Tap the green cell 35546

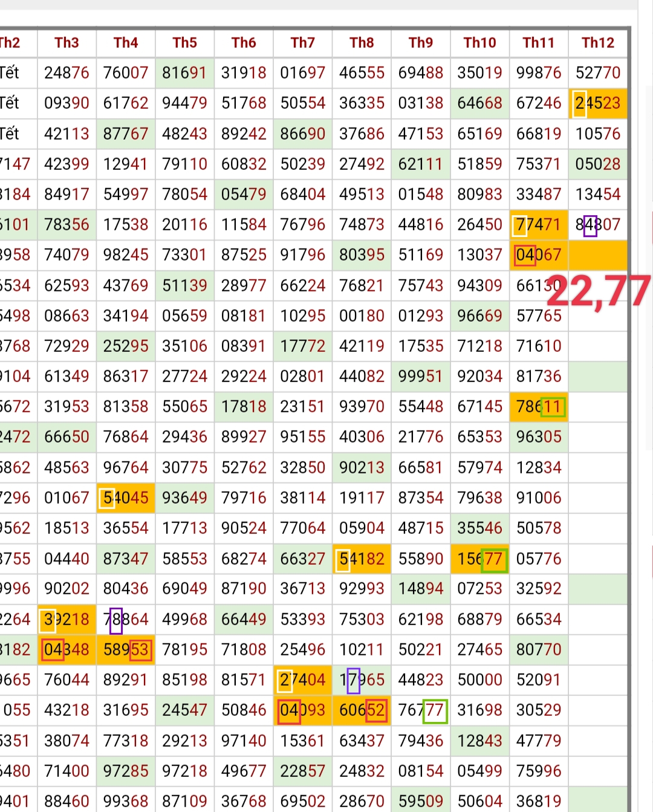point(479,528)
